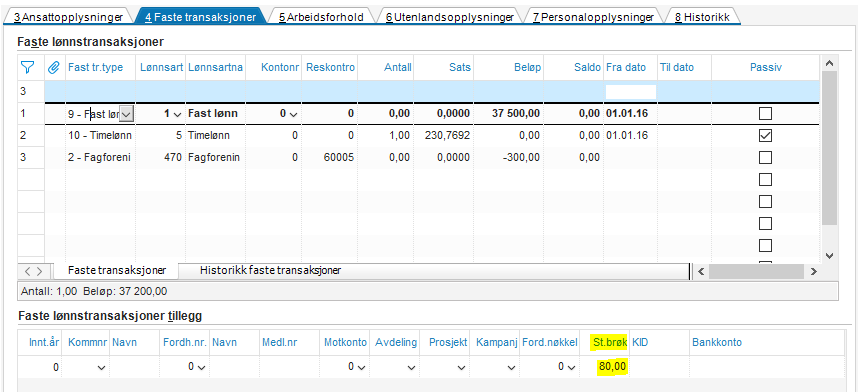Click the vertical scrollbar down arrow
This screenshot has height=392, width=861.
[830, 256]
